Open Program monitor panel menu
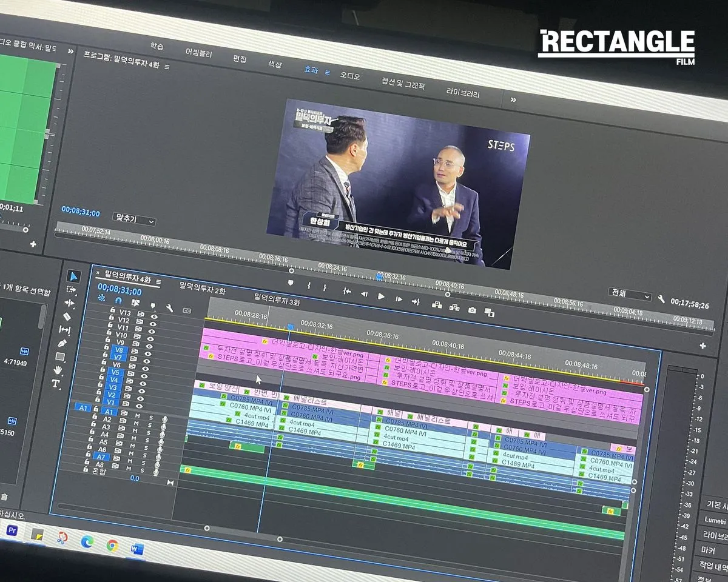The width and height of the screenshot is (728, 582). click(x=167, y=66)
